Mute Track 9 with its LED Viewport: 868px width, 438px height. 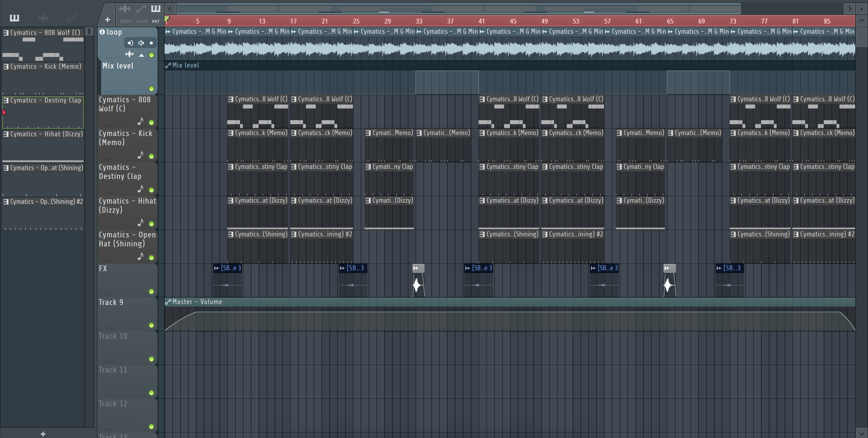tap(152, 325)
